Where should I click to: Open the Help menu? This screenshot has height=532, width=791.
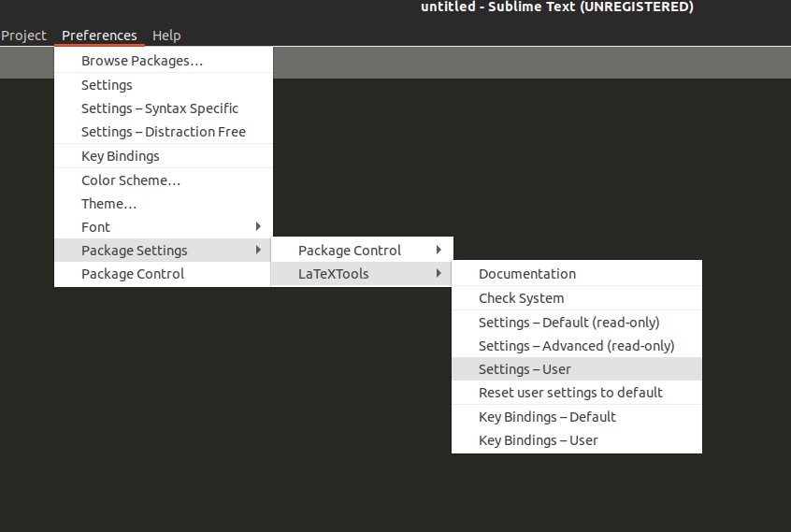[x=166, y=36]
